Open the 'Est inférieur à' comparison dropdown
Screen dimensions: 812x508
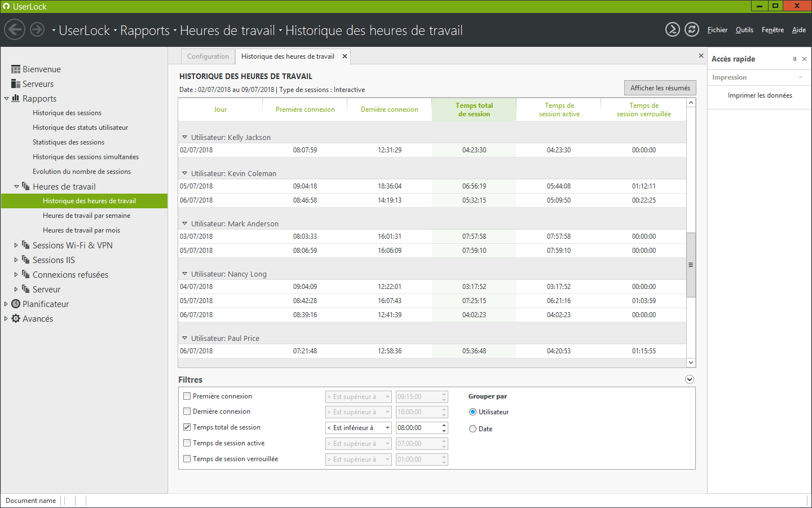click(359, 428)
